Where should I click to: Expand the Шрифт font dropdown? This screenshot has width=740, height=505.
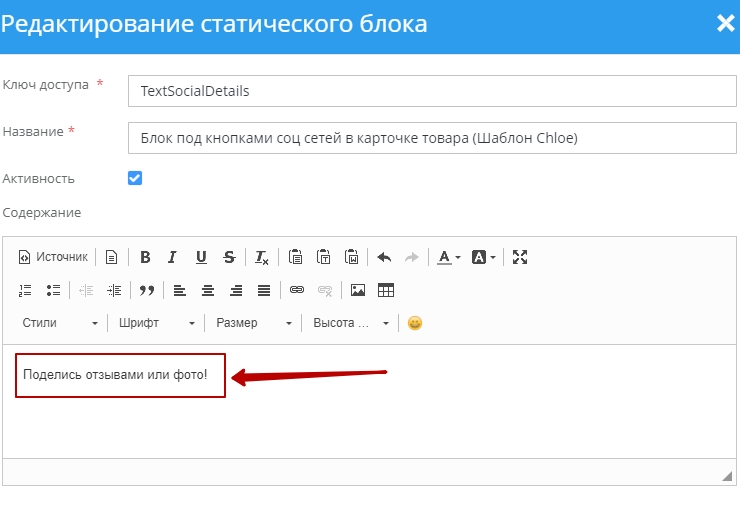(x=156, y=323)
